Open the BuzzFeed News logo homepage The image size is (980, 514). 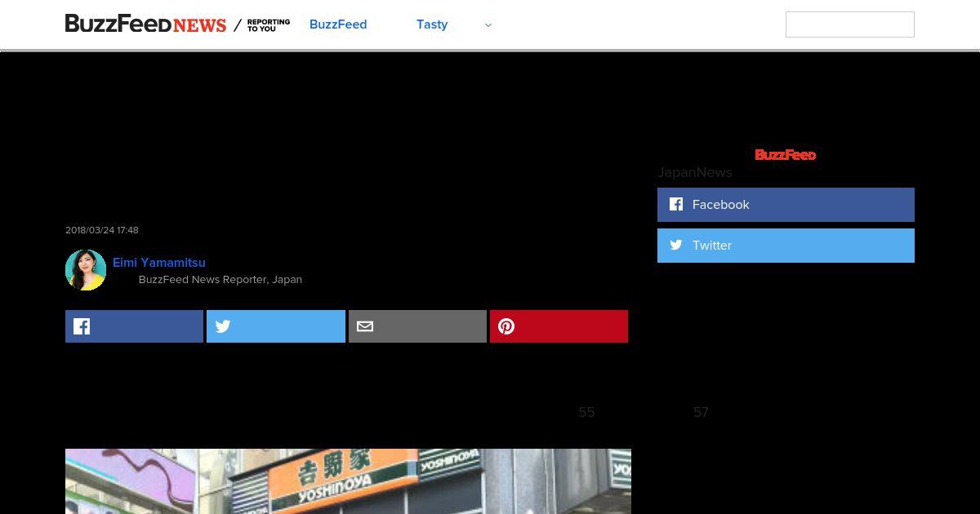coord(145,24)
